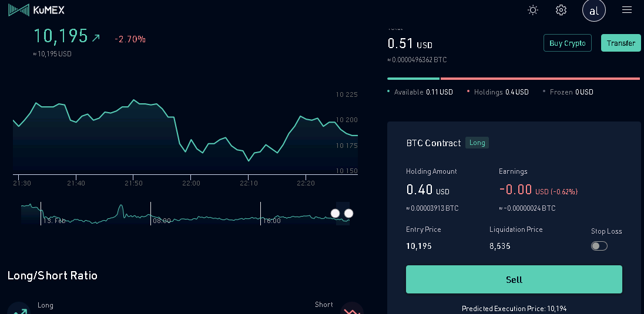
Task: Click the current price 10,195 heading
Action: (61, 36)
